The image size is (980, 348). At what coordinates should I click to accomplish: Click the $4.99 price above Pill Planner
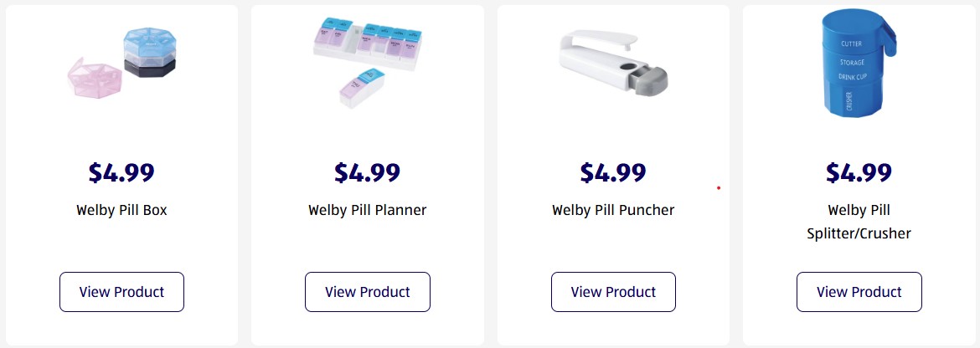pyautogui.click(x=367, y=172)
